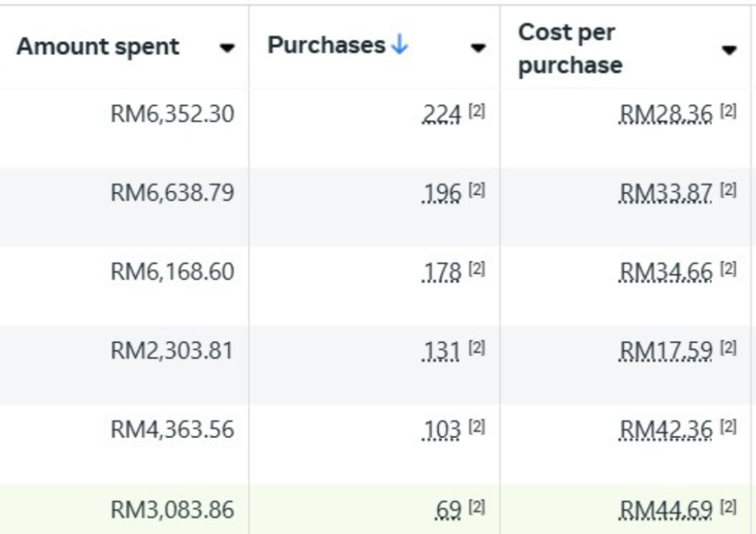Open the Amount spent column dropdown
The image size is (756, 534).
(x=227, y=48)
